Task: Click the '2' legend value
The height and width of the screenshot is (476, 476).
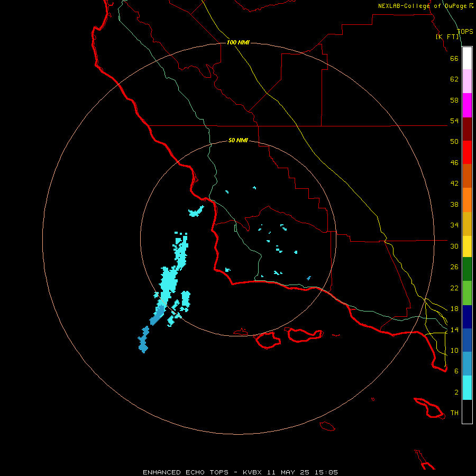Action: pos(456,392)
